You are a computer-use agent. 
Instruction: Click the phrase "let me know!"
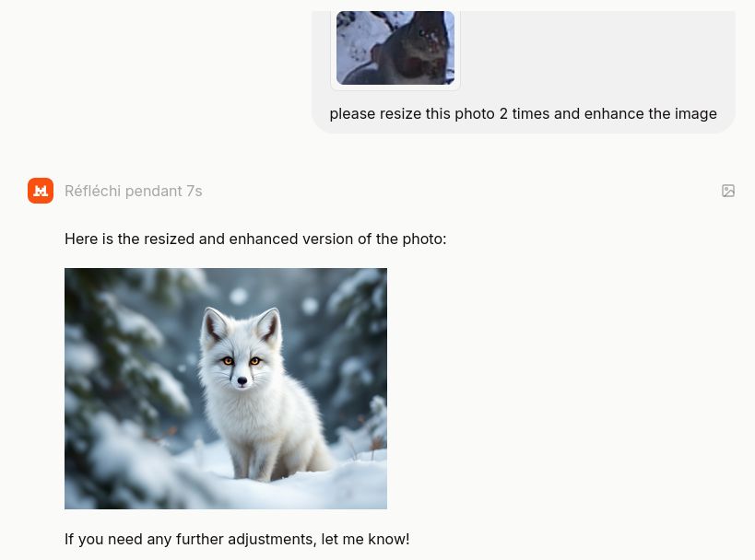(365, 540)
